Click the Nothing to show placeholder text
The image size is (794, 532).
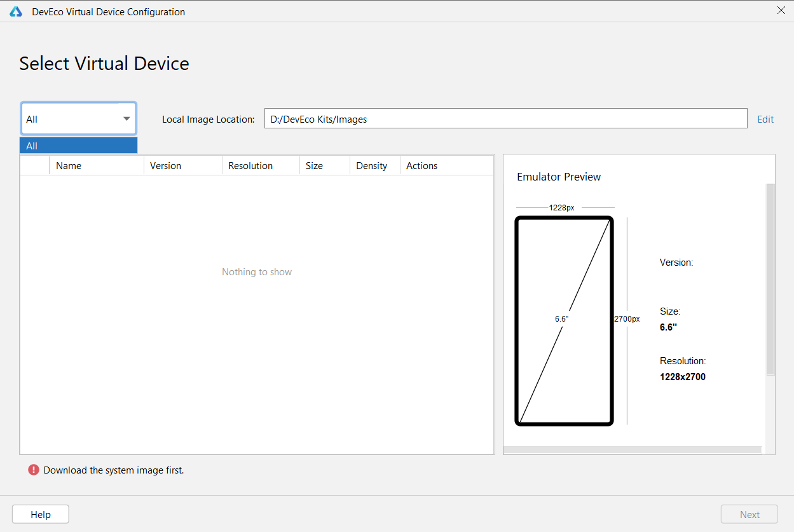(x=257, y=272)
